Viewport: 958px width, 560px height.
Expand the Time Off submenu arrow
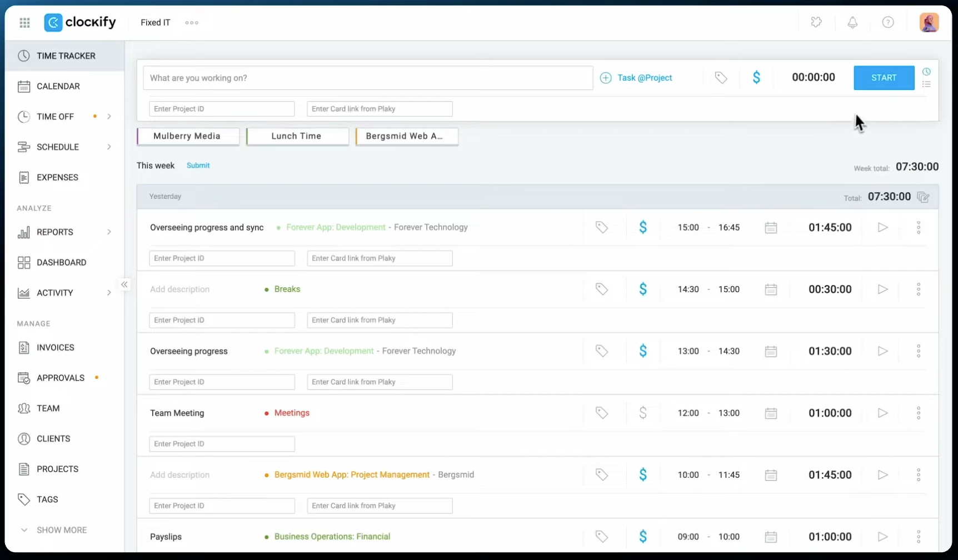tap(109, 117)
